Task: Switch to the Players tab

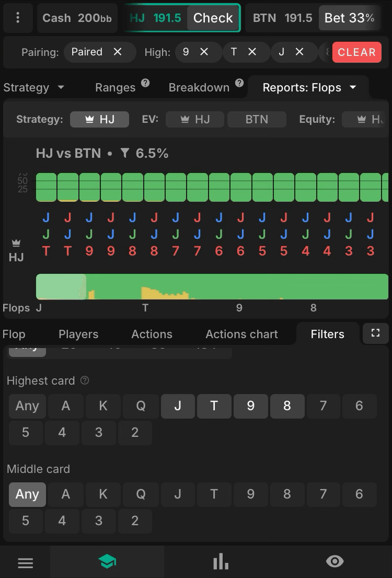Action: (78, 334)
